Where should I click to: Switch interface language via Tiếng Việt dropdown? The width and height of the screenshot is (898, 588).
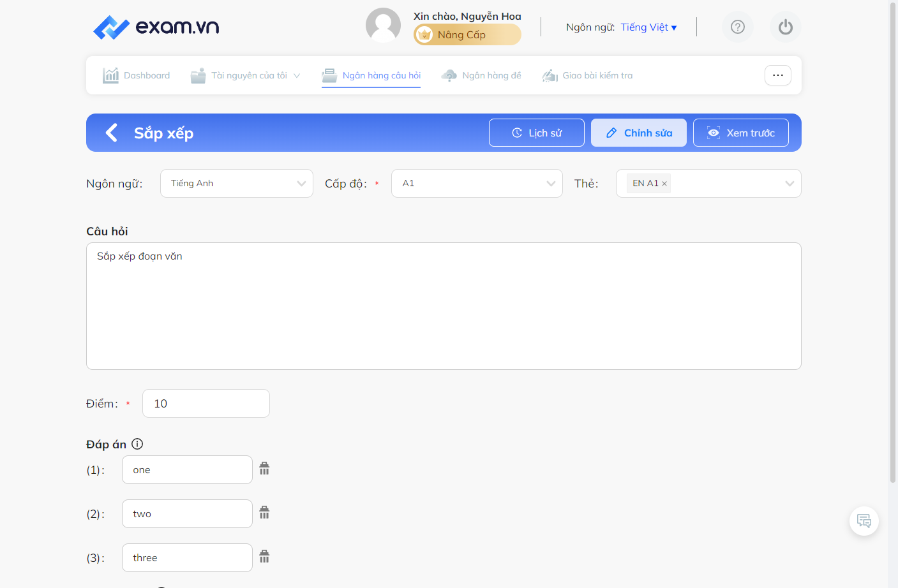tap(648, 27)
